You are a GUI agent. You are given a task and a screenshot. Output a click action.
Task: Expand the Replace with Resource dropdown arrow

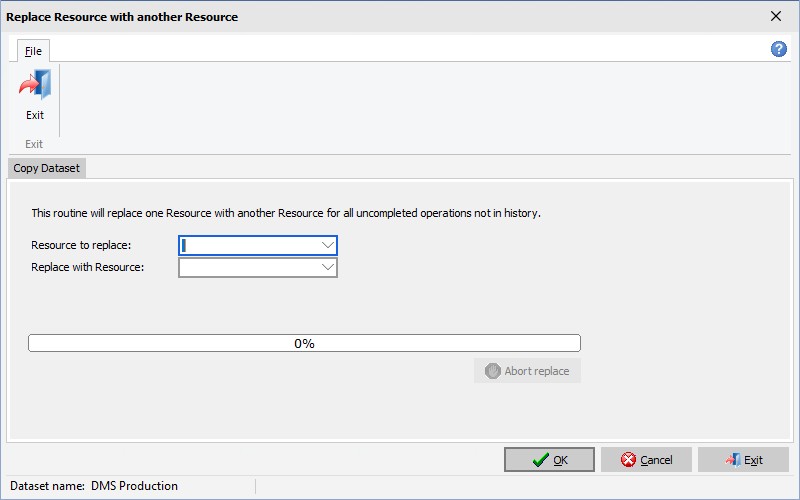(328, 267)
